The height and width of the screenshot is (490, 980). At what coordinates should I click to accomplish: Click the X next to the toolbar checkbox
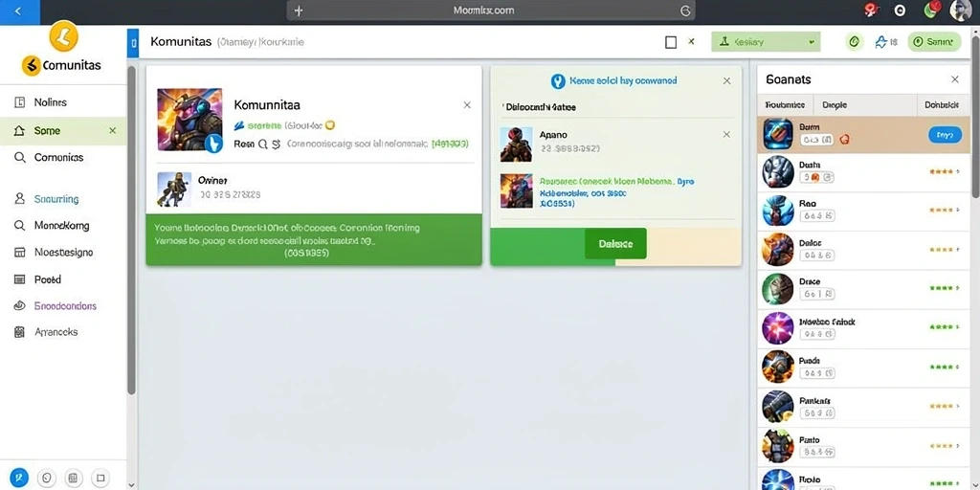point(691,42)
